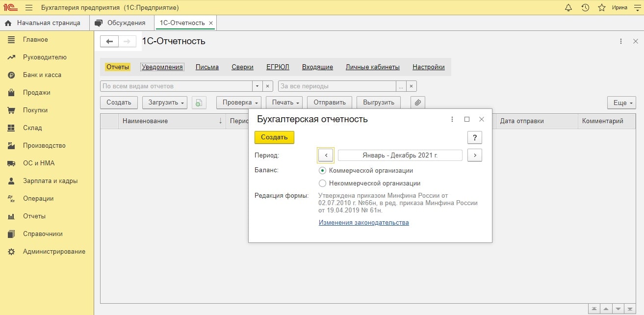The image size is (644, 315).
Task: Open the 1C main menu hamburger icon
Action: pyautogui.click(x=28, y=8)
